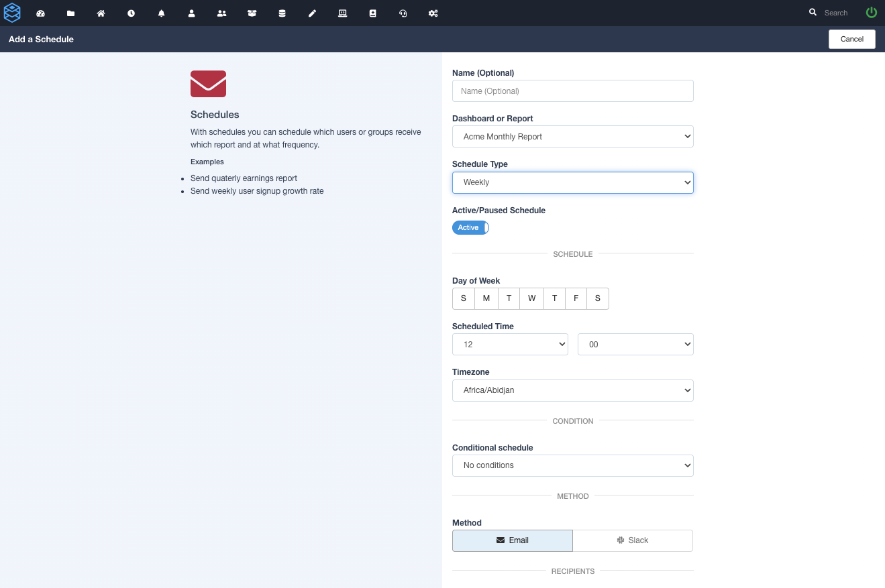
Task: Open the Dashboard or Report dropdown
Action: click(572, 137)
